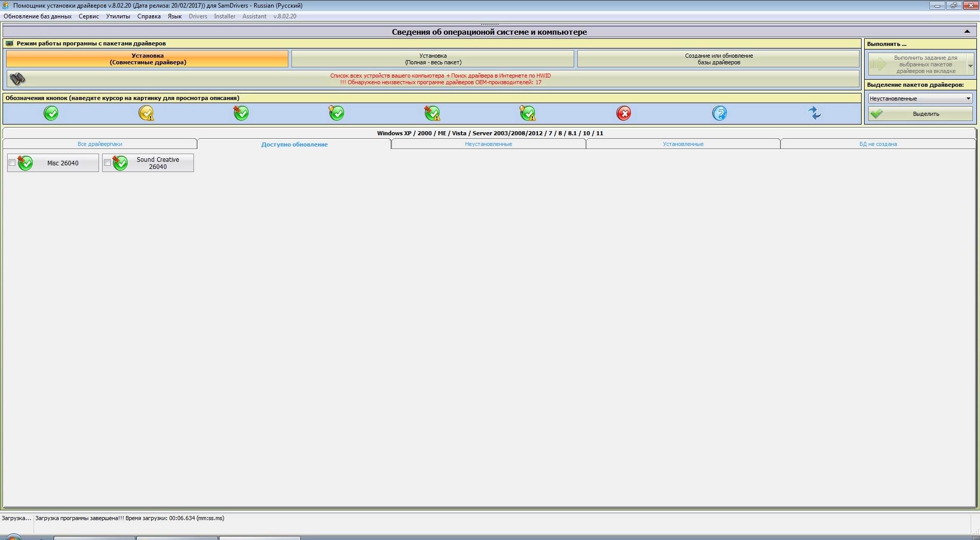Viewport: 980px width, 540px height.
Task: Click the red X legend icon
Action: pyautogui.click(x=624, y=113)
